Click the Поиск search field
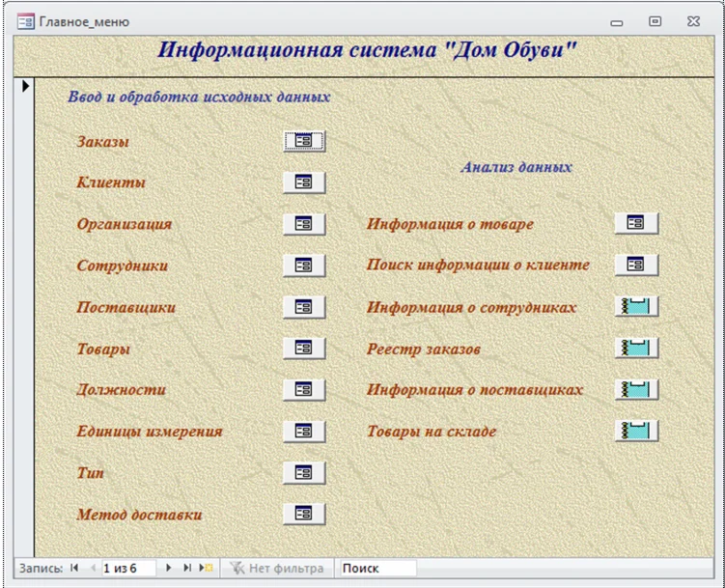Viewport: 725px width, 588px height. pyautogui.click(x=376, y=569)
